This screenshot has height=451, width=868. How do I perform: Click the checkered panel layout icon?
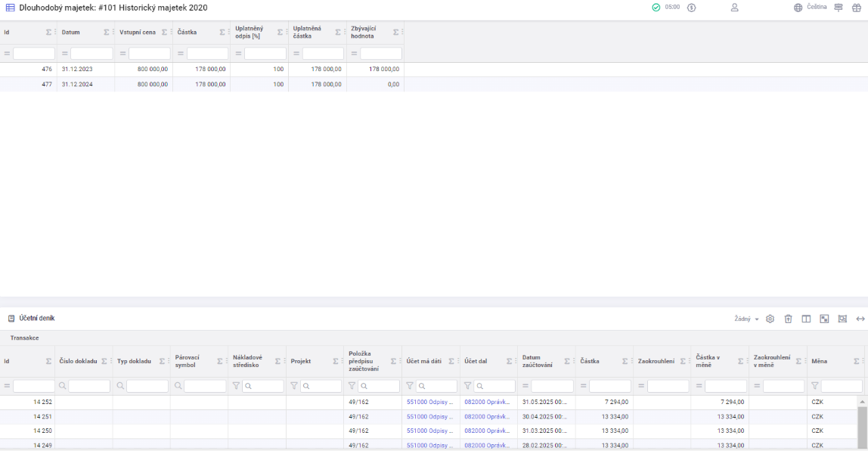coord(824,319)
